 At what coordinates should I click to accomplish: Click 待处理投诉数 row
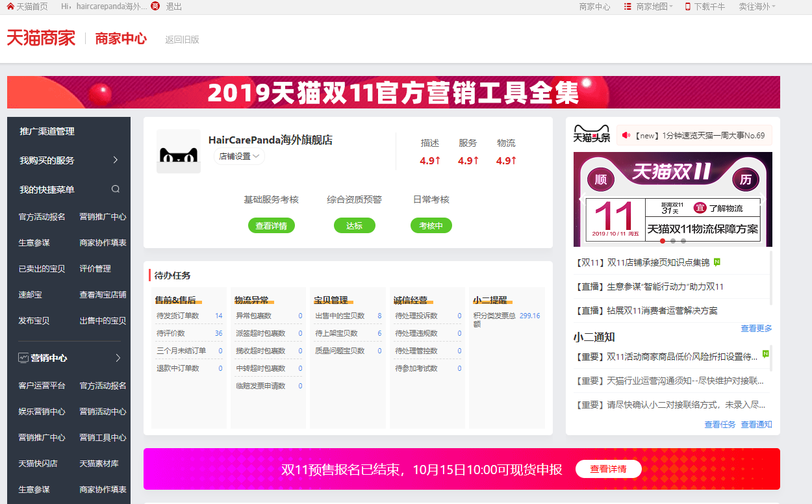click(x=428, y=316)
